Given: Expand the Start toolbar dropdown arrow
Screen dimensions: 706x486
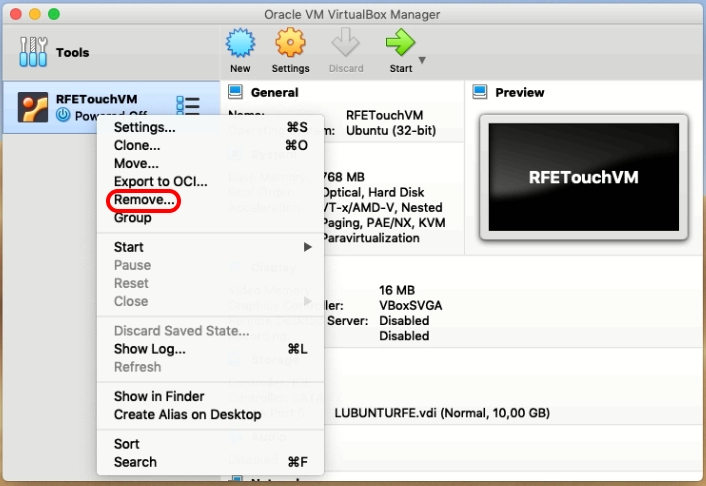Looking at the screenshot, I should 422,60.
